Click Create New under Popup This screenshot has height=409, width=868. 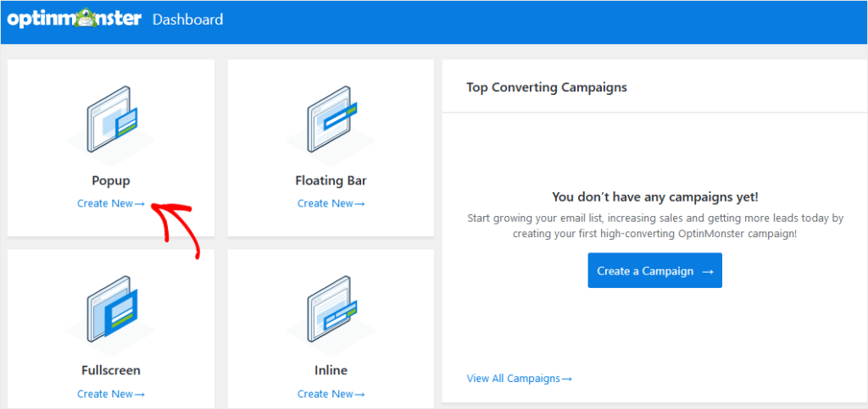click(x=111, y=203)
